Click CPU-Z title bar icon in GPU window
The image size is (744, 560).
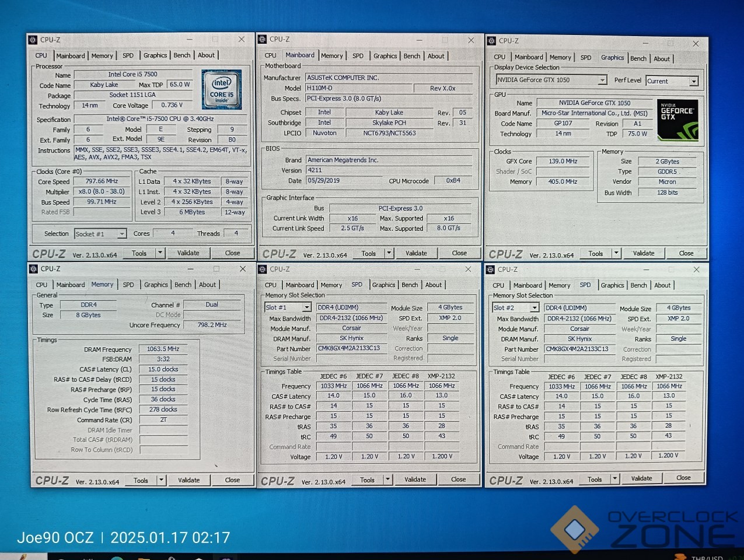(491, 41)
